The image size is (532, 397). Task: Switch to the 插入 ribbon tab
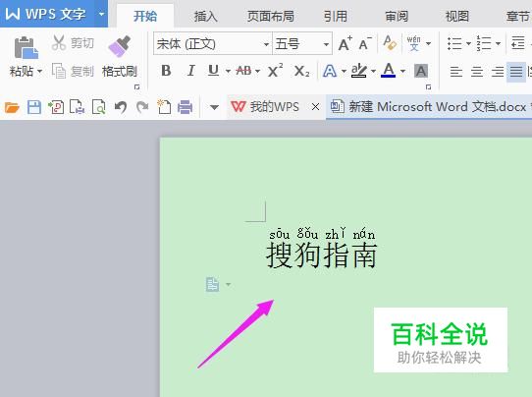point(205,16)
